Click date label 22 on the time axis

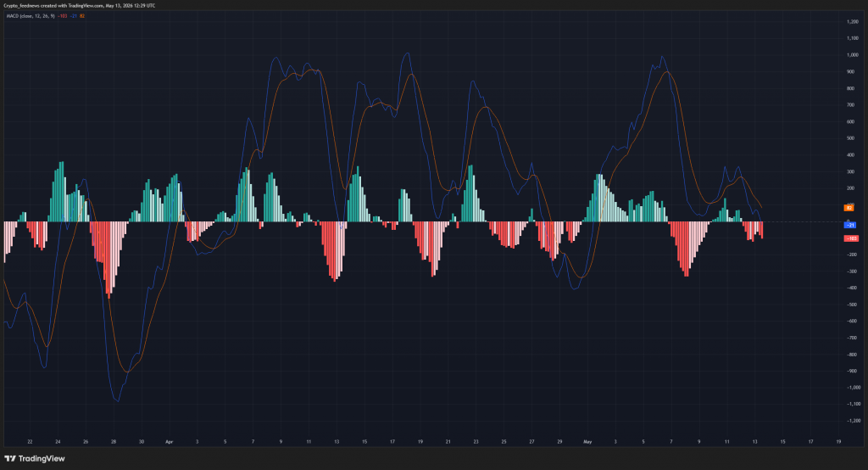[30, 442]
